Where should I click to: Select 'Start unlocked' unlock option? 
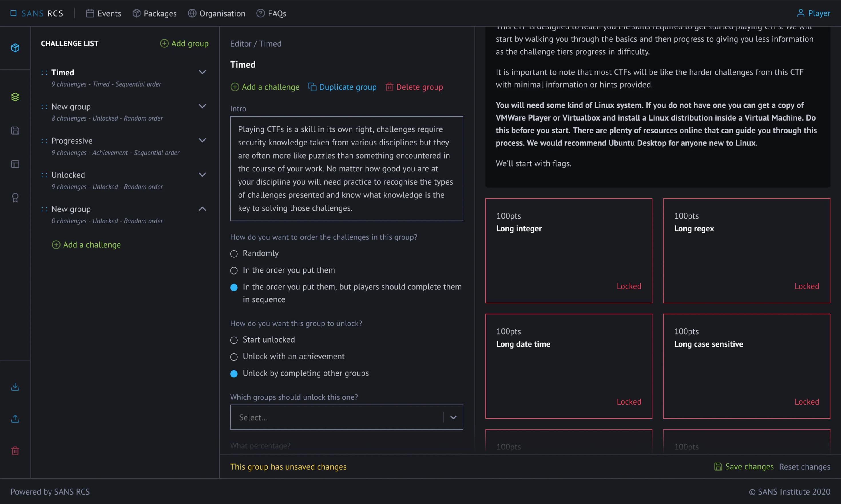(234, 340)
